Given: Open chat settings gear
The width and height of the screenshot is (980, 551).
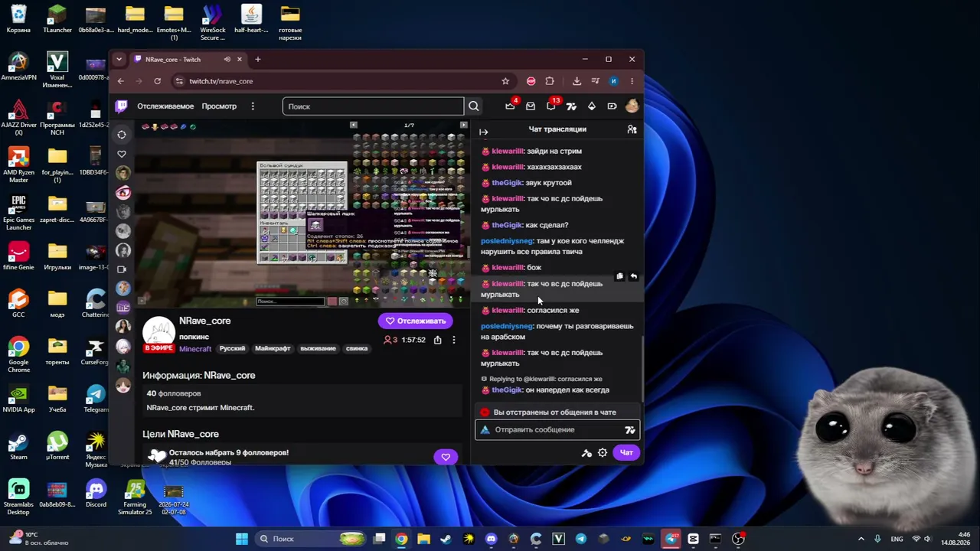Looking at the screenshot, I should click(x=603, y=452).
